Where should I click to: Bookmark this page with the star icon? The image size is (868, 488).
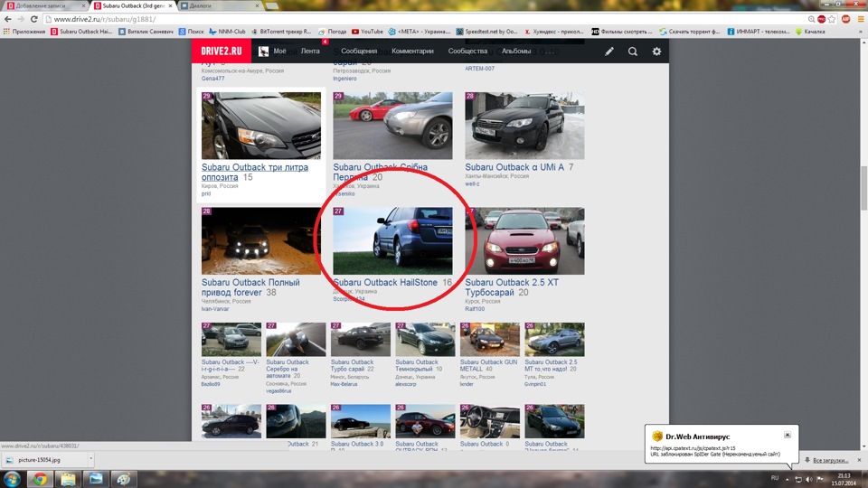(832, 19)
